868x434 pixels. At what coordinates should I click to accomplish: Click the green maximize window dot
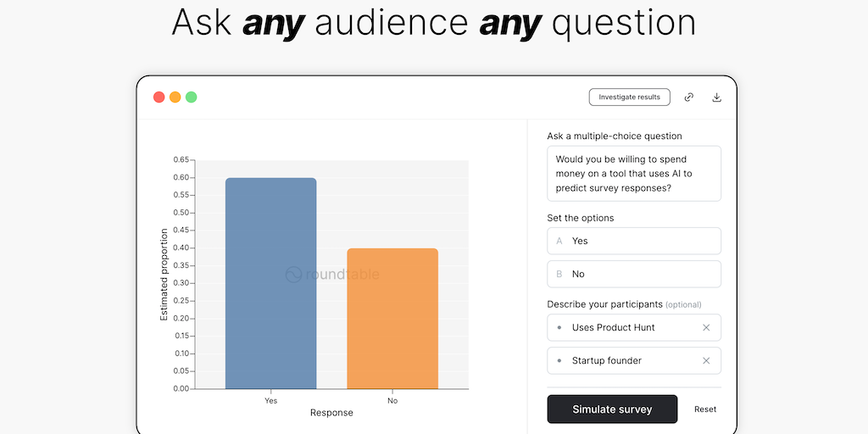[x=192, y=97]
